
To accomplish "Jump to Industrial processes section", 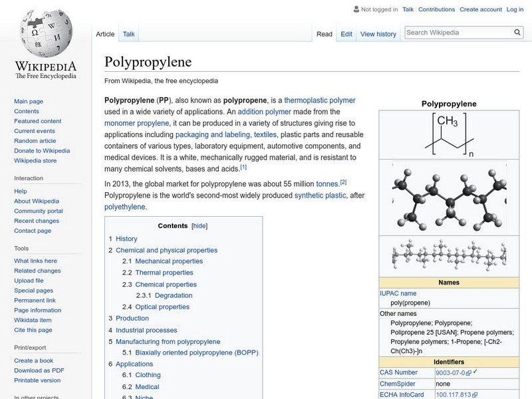I will (x=146, y=330).
